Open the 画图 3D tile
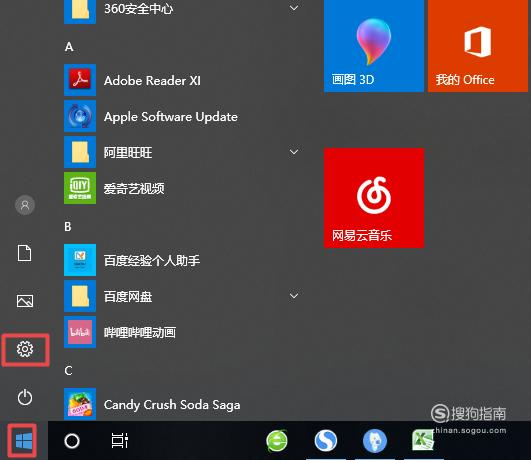Screen dimensions: 531x460 point(374,45)
